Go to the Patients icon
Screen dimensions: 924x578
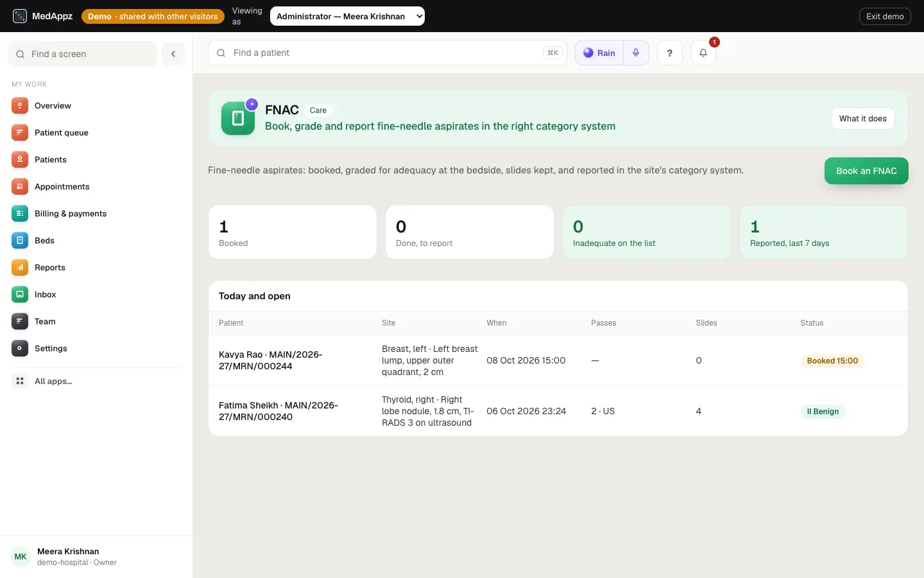20,160
